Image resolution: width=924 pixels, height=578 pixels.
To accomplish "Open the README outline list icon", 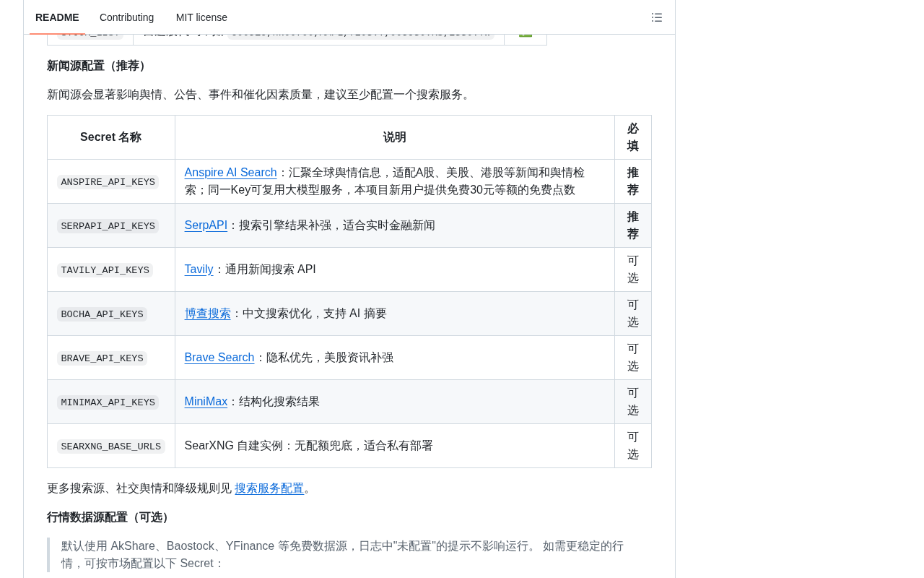I will [657, 17].
